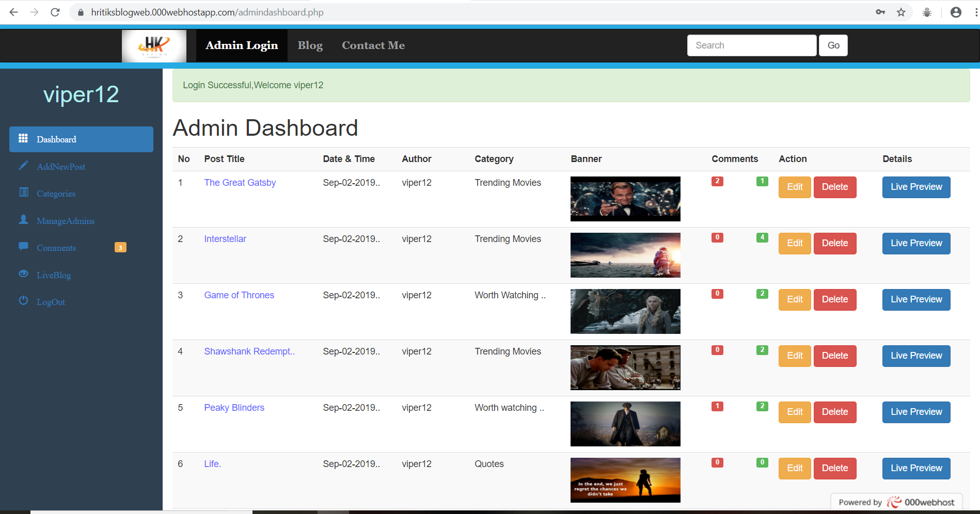Edit the Interstellar post

[795, 243]
